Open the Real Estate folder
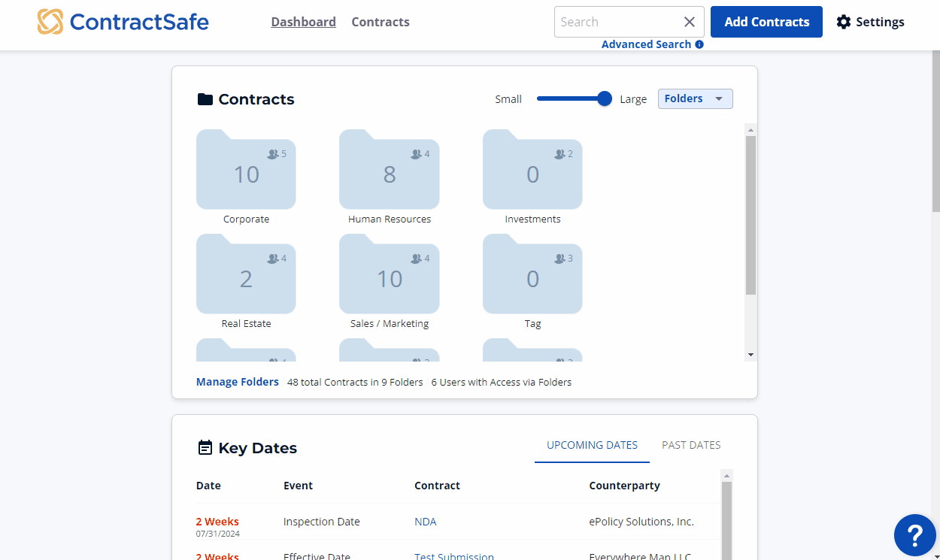The height and width of the screenshot is (560, 940). [246, 277]
